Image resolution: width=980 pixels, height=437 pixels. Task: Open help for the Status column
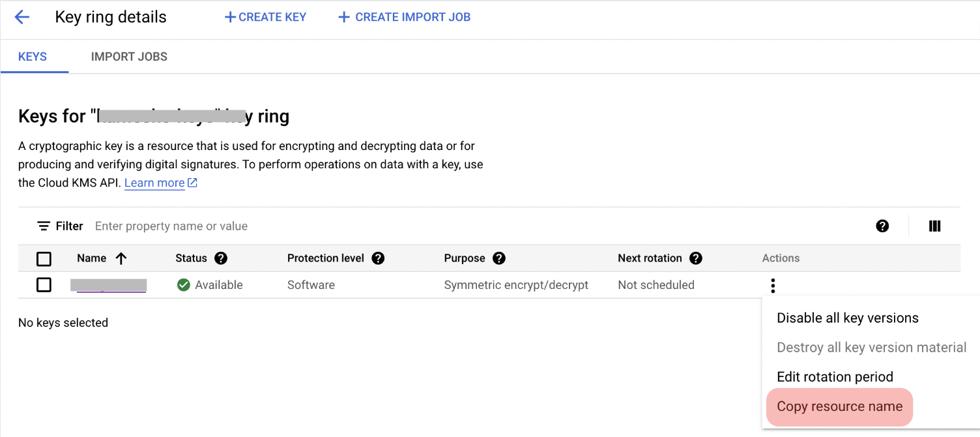(x=221, y=258)
